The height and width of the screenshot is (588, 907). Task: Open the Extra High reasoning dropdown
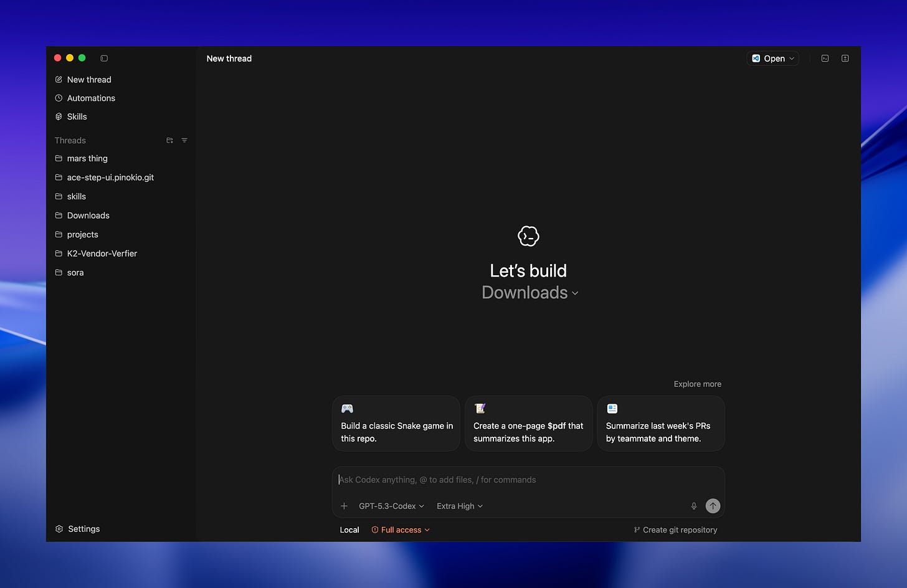[460, 506]
